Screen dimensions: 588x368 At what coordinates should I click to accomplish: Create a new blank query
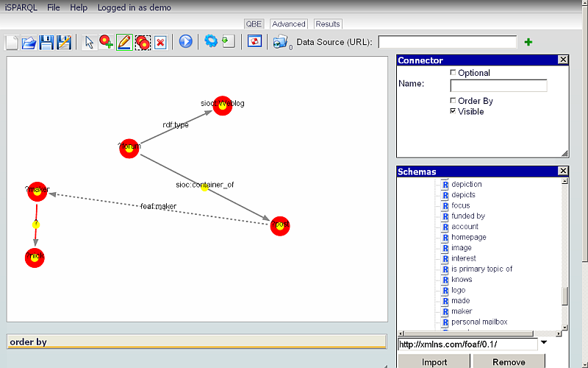[12, 42]
